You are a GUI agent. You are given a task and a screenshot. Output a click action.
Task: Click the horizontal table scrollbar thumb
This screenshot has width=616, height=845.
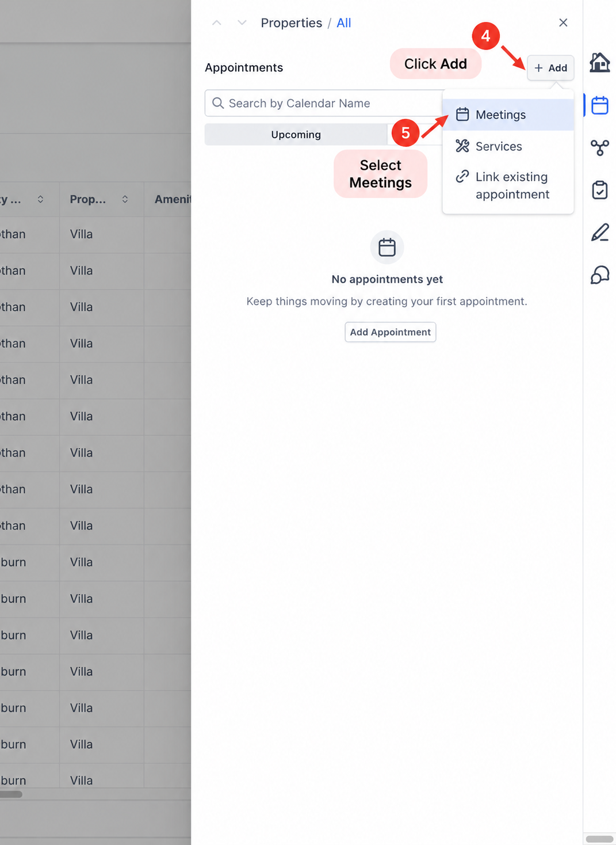[11, 794]
